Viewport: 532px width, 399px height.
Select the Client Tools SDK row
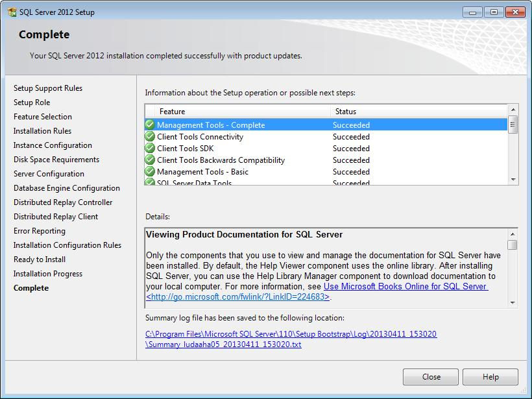(326, 149)
